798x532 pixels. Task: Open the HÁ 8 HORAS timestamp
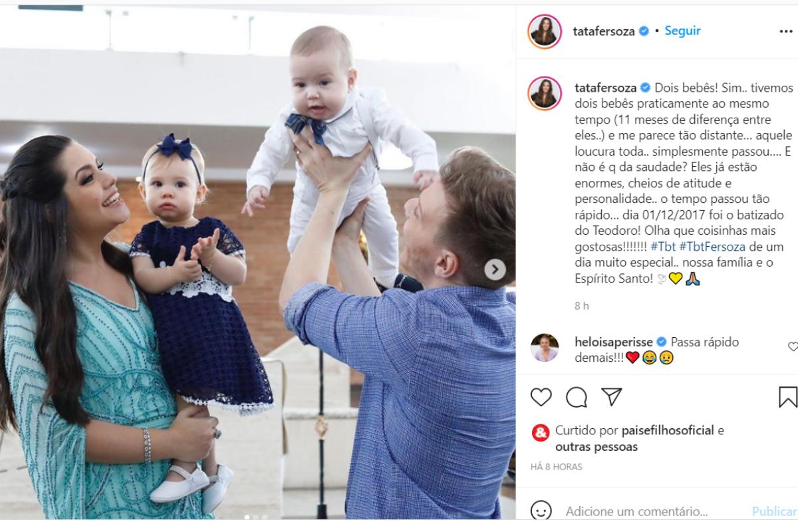pyautogui.click(x=557, y=467)
